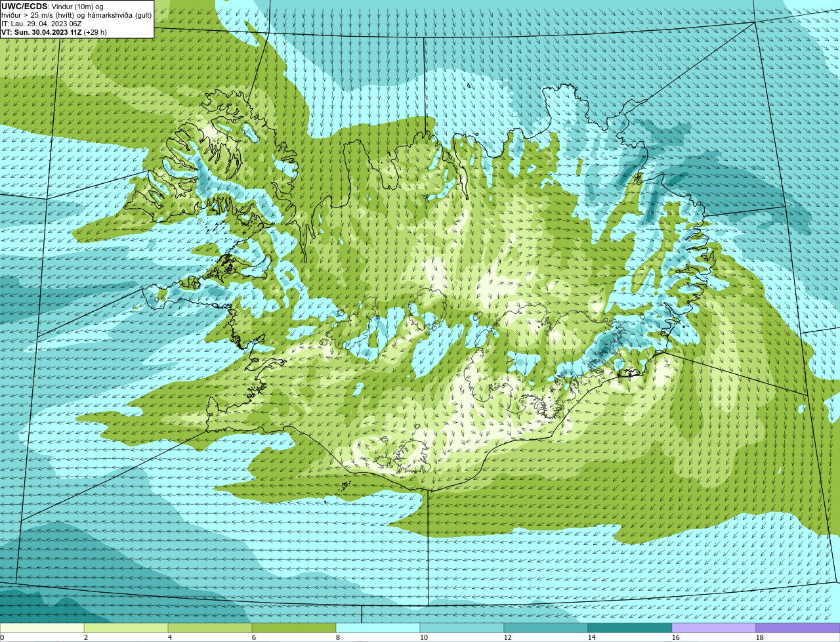Click the legend scale label "10"
The height and width of the screenshot is (642, 840).
[424, 637]
